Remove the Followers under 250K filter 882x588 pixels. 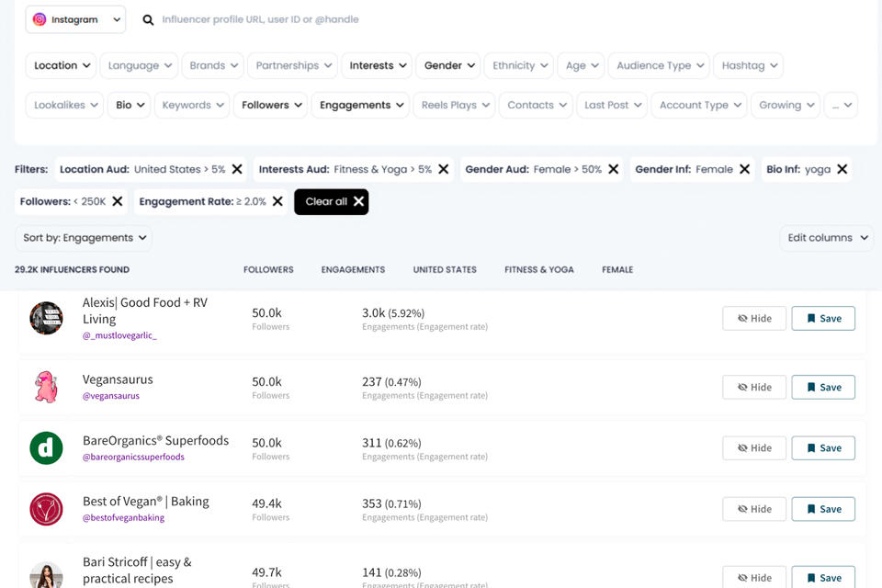pos(118,201)
